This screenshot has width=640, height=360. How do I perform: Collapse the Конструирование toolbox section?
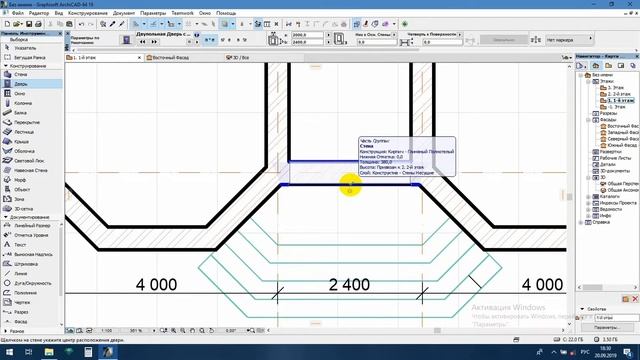click(x=6, y=66)
